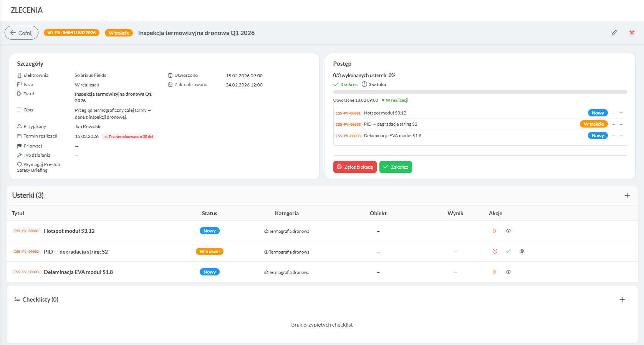Image resolution: width=644 pixels, height=345 pixels.
Task: Click the green Zakończ button
Action: [x=395, y=167]
